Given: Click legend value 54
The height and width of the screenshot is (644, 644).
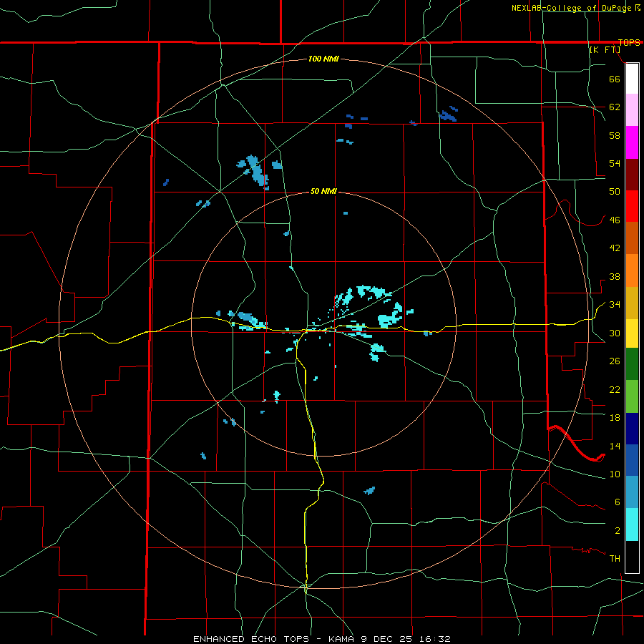Looking at the screenshot, I should (x=615, y=163).
